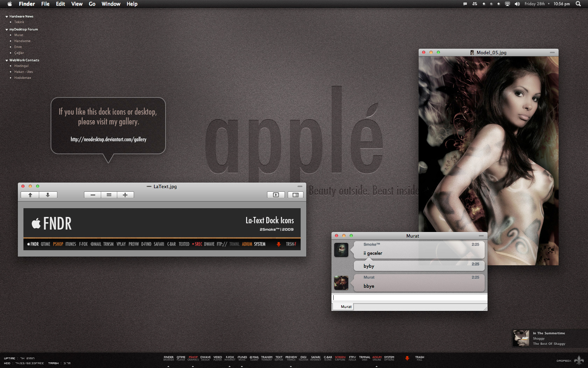Open the Window menu
Viewport: 588px width, 368px height.
click(111, 4)
